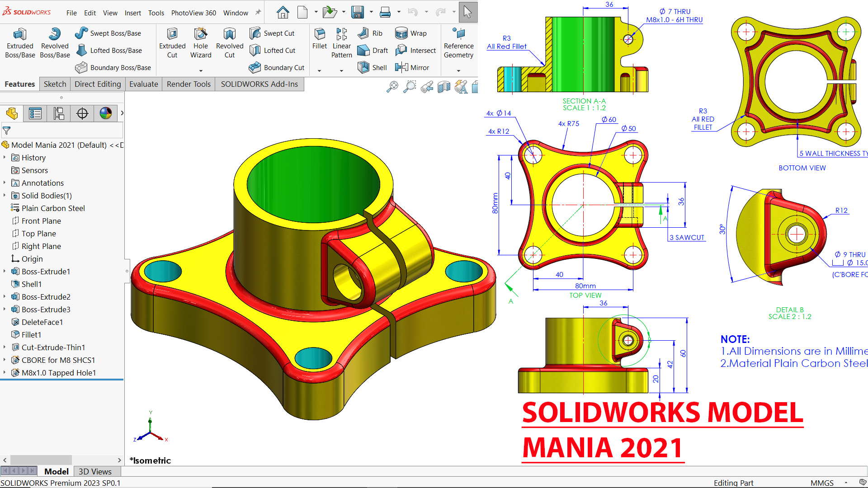The image size is (868, 488).
Task: Select the Wrap tool
Action: click(x=410, y=33)
